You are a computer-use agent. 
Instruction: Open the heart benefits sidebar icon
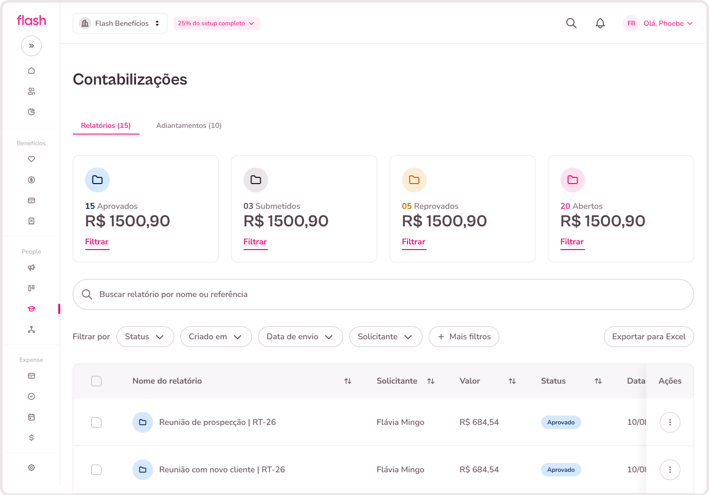(x=31, y=159)
